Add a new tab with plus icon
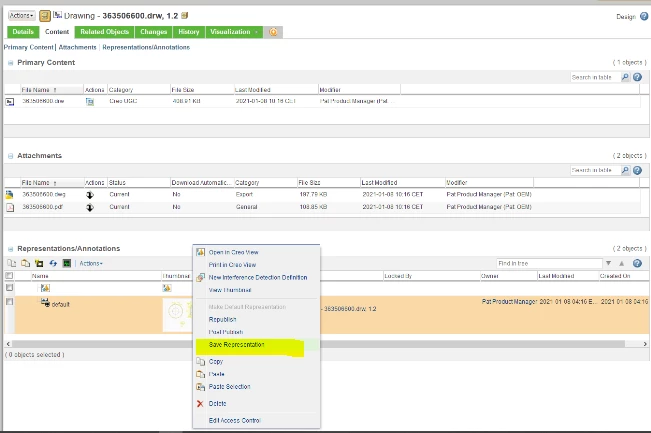 (273, 32)
